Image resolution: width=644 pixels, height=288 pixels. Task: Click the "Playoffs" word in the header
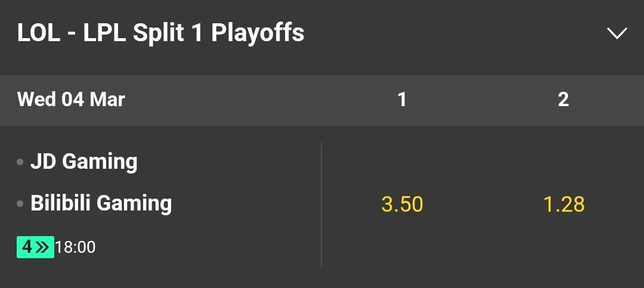(x=258, y=33)
